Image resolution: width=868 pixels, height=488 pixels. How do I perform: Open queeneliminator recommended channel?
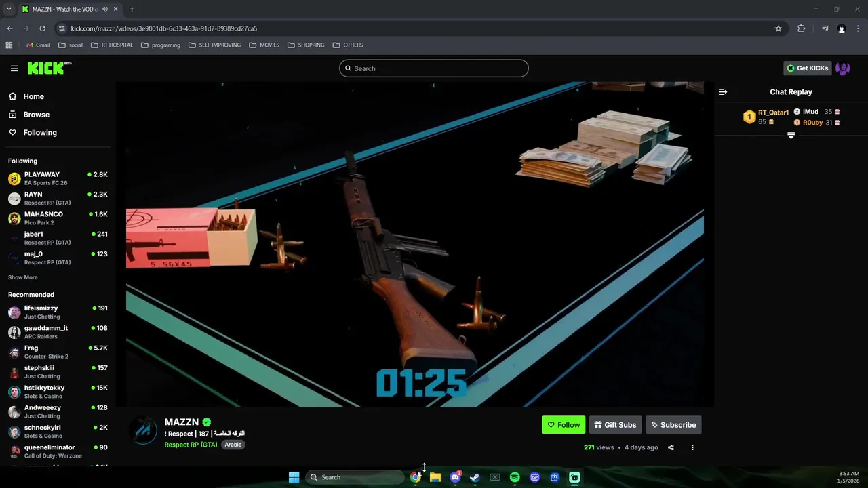[x=58, y=451]
